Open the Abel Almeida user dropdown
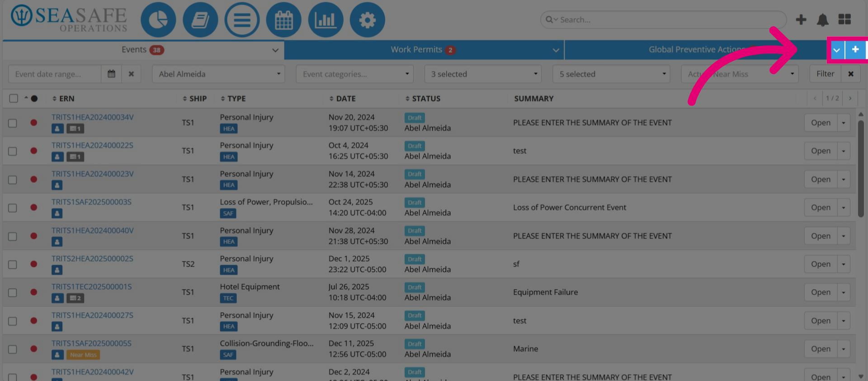 (x=219, y=74)
